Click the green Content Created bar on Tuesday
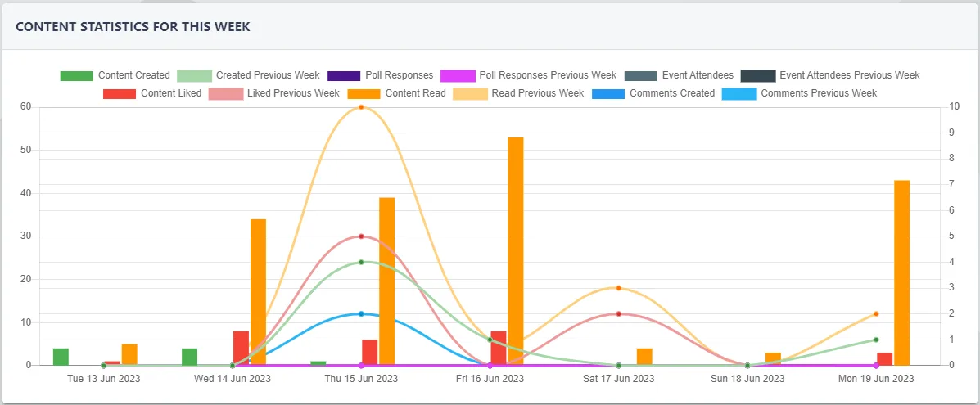This screenshot has width=980, height=405. pos(61,357)
